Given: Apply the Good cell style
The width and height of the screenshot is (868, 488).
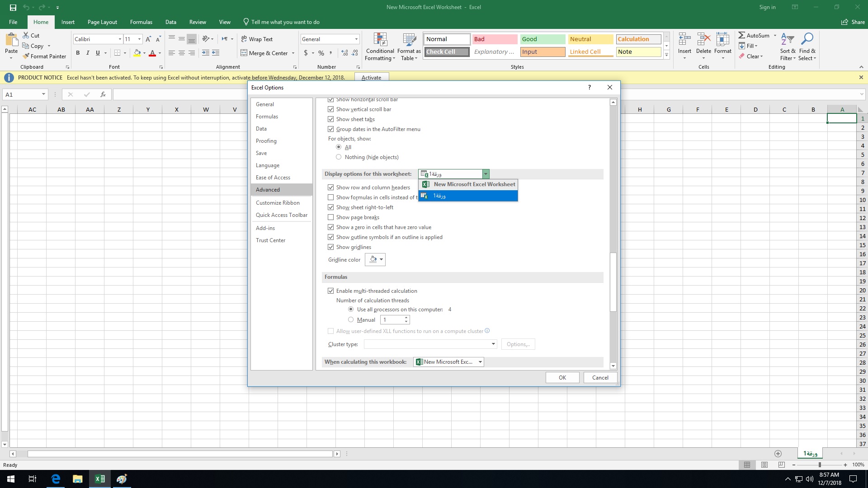Looking at the screenshot, I should tap(542, 39).
